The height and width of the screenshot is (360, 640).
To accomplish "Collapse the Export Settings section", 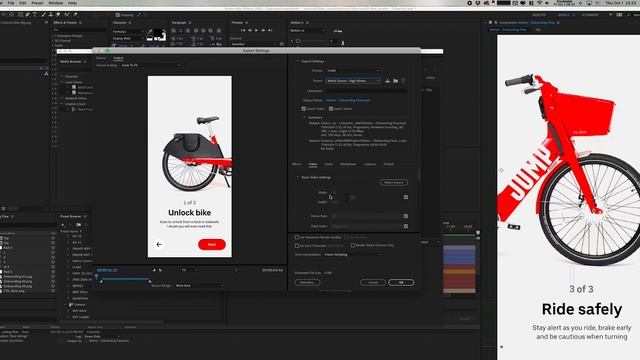I will point(298,61).
